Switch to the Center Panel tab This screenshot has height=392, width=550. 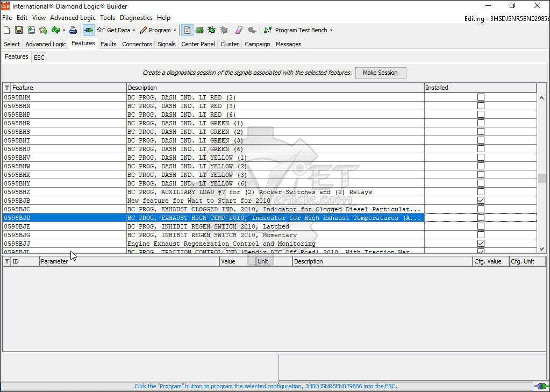(x=198, y=44)
